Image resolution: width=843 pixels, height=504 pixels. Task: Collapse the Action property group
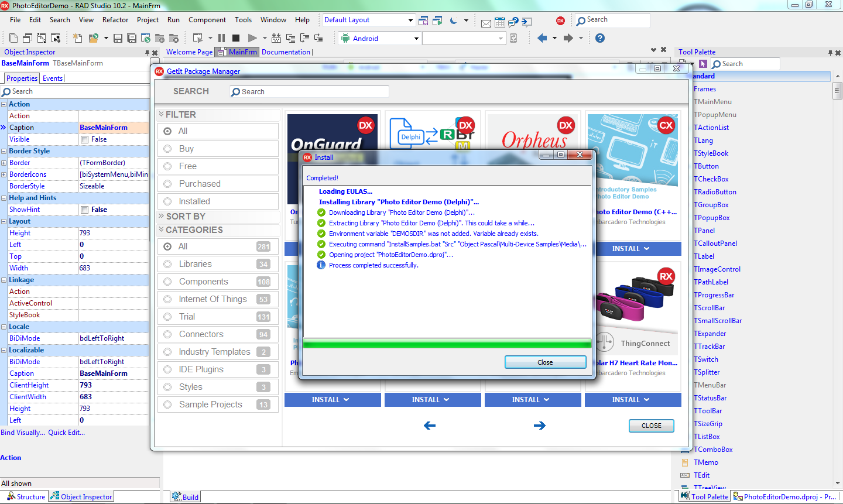coord(4,104)
